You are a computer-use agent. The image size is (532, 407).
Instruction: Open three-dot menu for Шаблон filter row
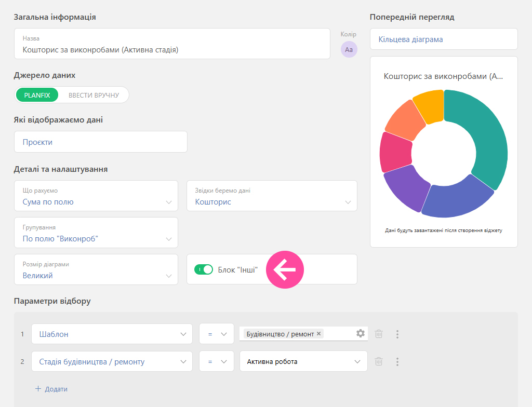[x=397, y=334]
